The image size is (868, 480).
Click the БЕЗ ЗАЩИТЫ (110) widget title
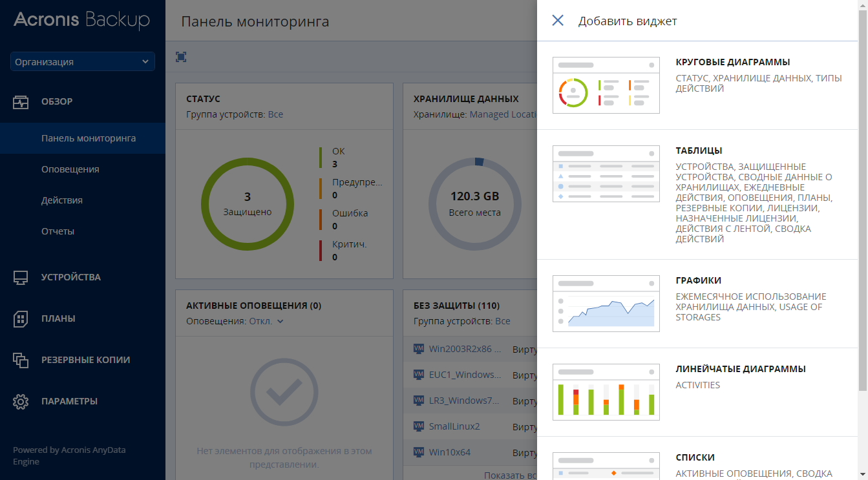coord(457,306)
